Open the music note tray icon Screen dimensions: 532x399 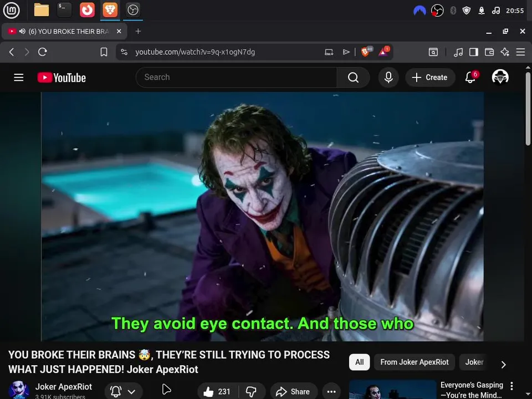495,11
